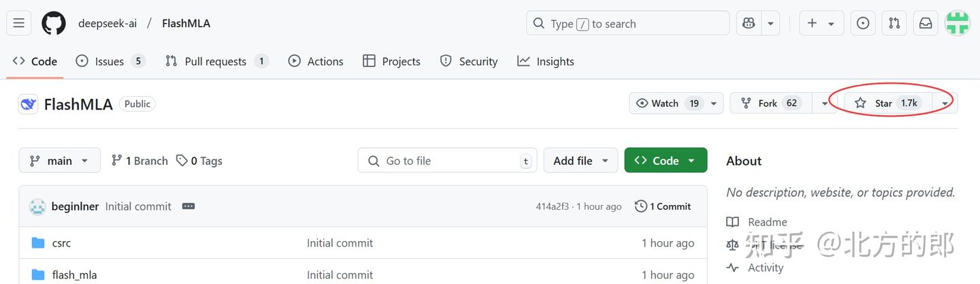The height and width of the screenshot is (284, 980).
Task: Open the star lists dropdown arrow
Action: pyautogui.click(x=945, y=104)
